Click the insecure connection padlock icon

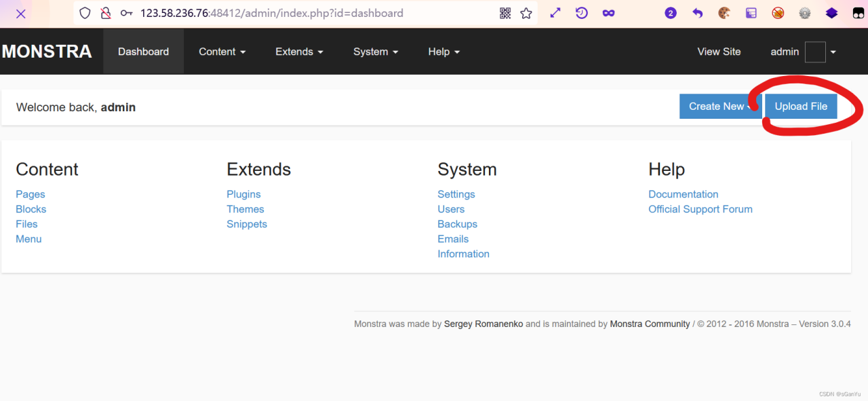105,13
